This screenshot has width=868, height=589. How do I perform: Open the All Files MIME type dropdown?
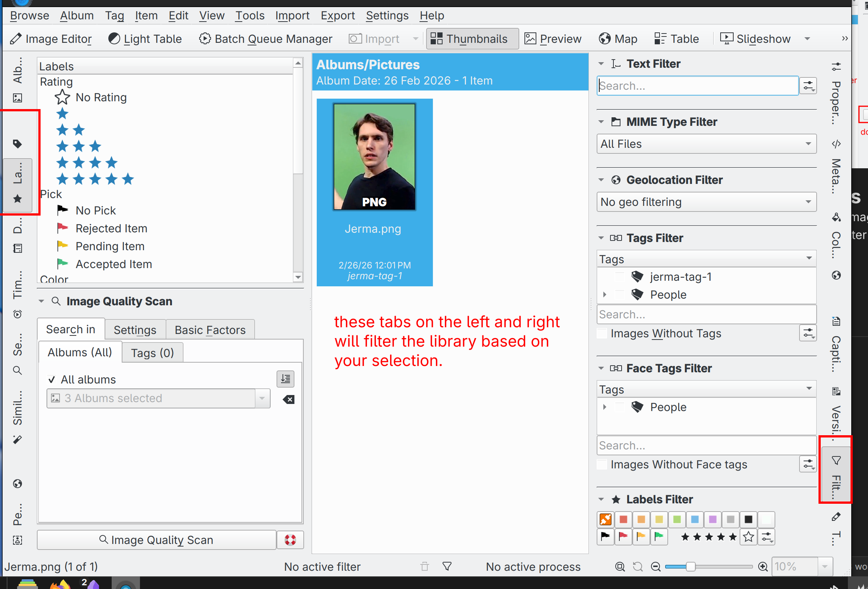pyautogui.click(x=706, y=144)
